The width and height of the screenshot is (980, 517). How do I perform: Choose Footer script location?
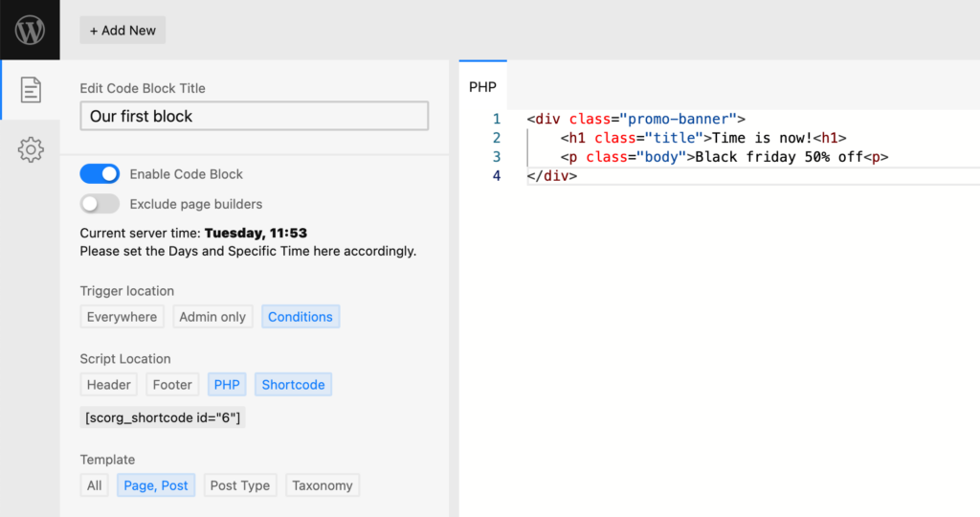click(172, 385)
